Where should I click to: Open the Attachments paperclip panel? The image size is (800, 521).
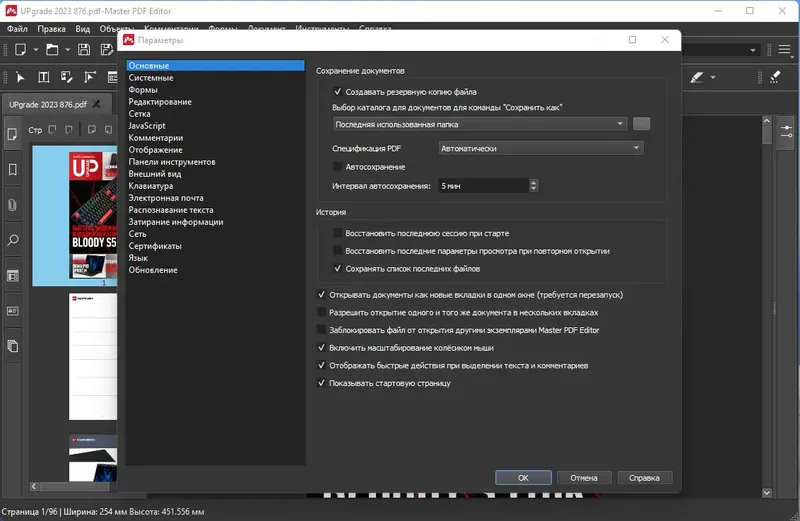[x=13, y=205]
